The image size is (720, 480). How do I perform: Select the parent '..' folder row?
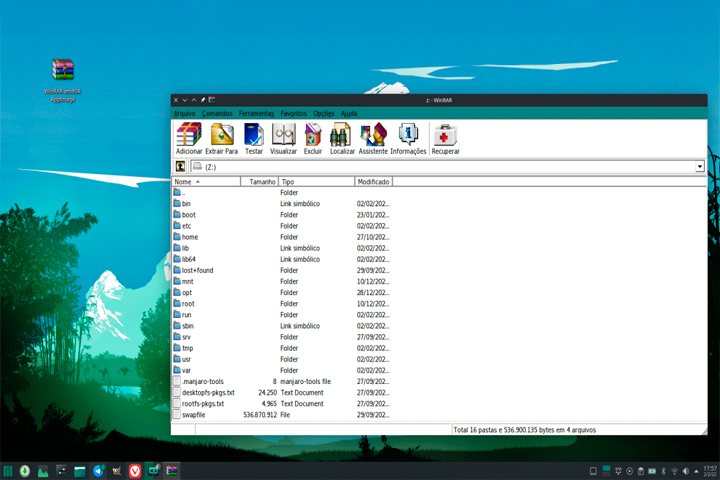[x=281, y=192]
